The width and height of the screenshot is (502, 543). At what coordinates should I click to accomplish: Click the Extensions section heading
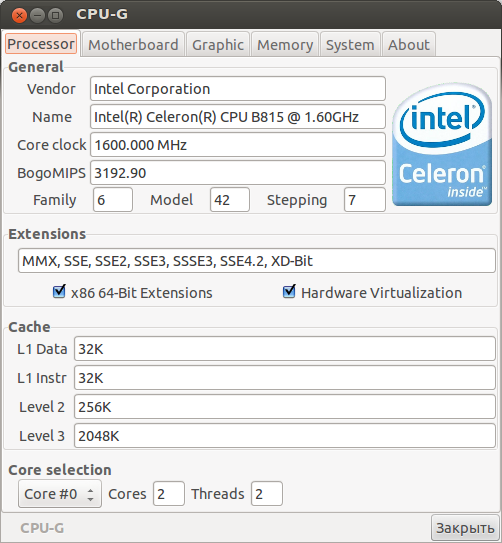point(47,234)
